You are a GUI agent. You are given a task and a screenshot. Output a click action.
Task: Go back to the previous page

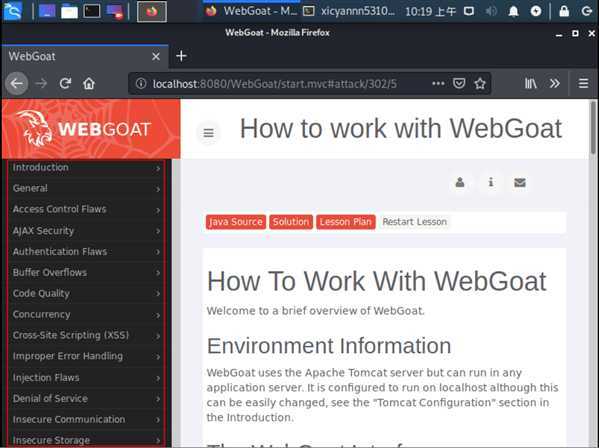[17, 83]
